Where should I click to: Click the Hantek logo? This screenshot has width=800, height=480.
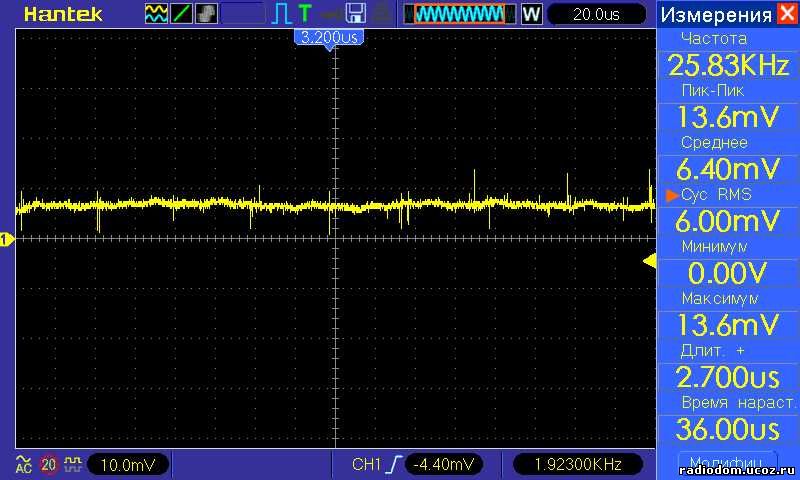(63, 14)
